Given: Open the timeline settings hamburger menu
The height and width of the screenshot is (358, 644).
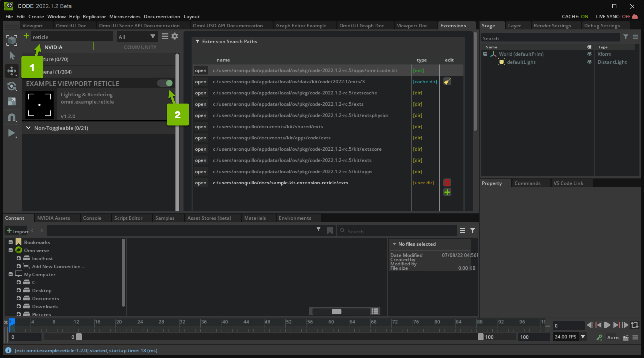Looking at the screenshot, I should tap(635, 338).
